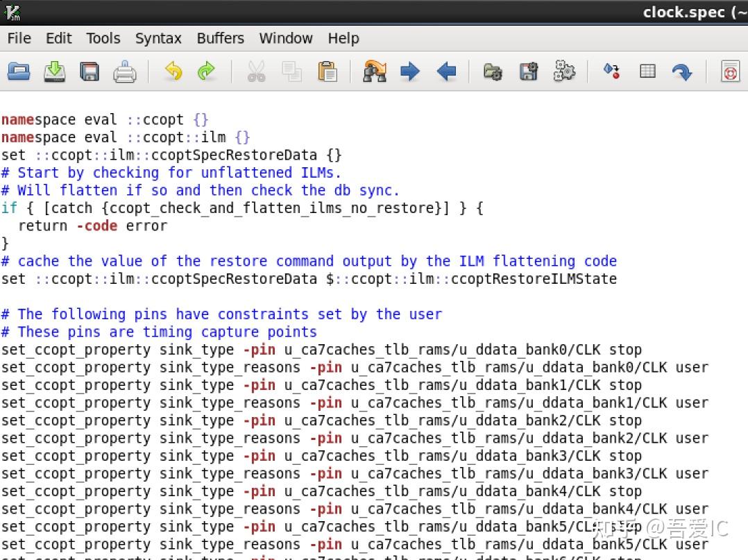The image size is (748, 560).
Task: Open Find and Replace binoculars icon
Action: (x=375, y=71)
